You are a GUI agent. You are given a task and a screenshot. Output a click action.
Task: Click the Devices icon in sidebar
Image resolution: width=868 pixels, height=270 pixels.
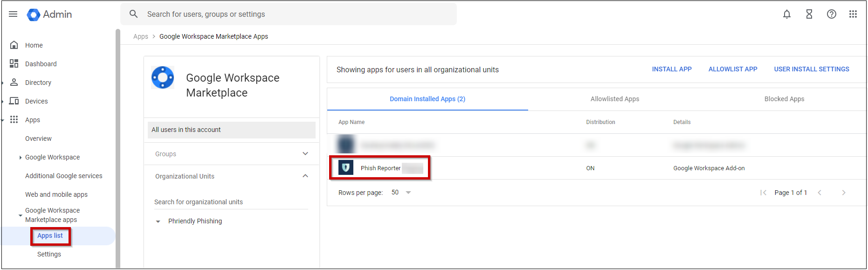point(14,101)
